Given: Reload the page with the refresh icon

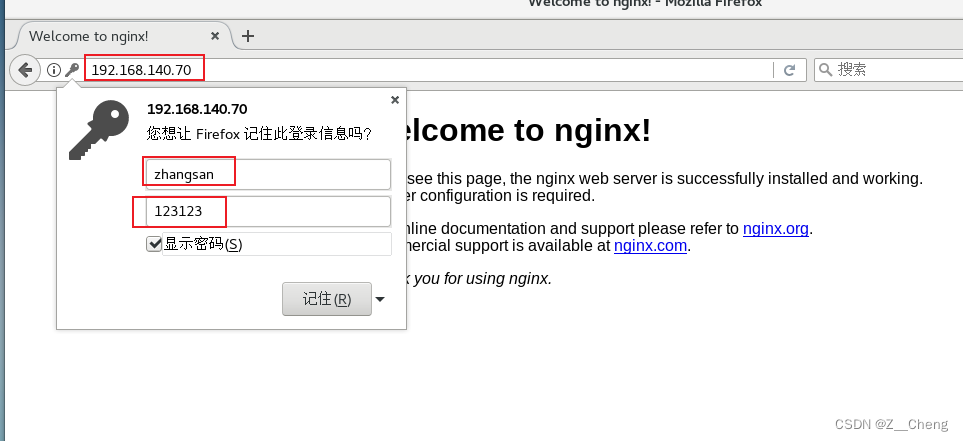Looking at the screenshot, I should [790, 70].
